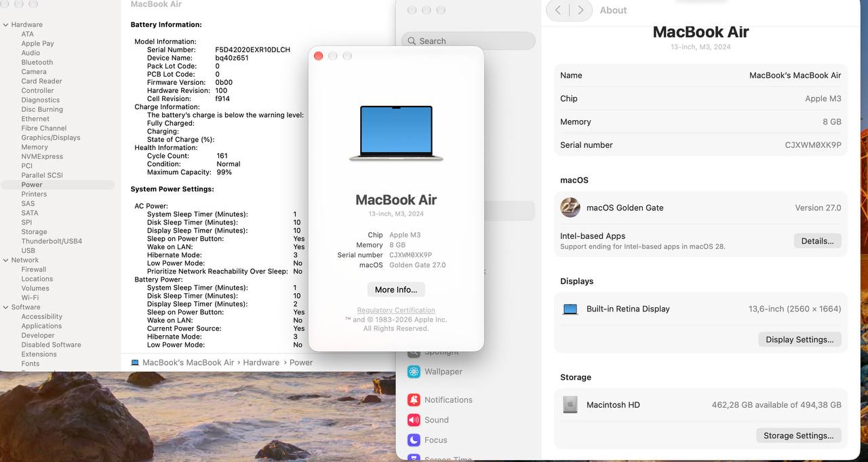This screenshot has height=462, width=868.
Task: Click serial number CJXWM0XK9P in Settings About
Action: (x=813, y=145)
